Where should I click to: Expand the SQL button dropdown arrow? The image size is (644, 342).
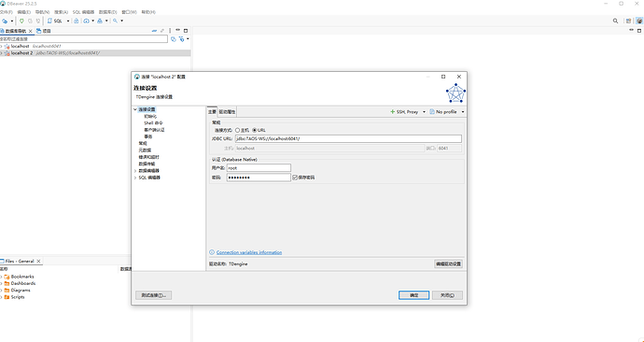point(68,21)
